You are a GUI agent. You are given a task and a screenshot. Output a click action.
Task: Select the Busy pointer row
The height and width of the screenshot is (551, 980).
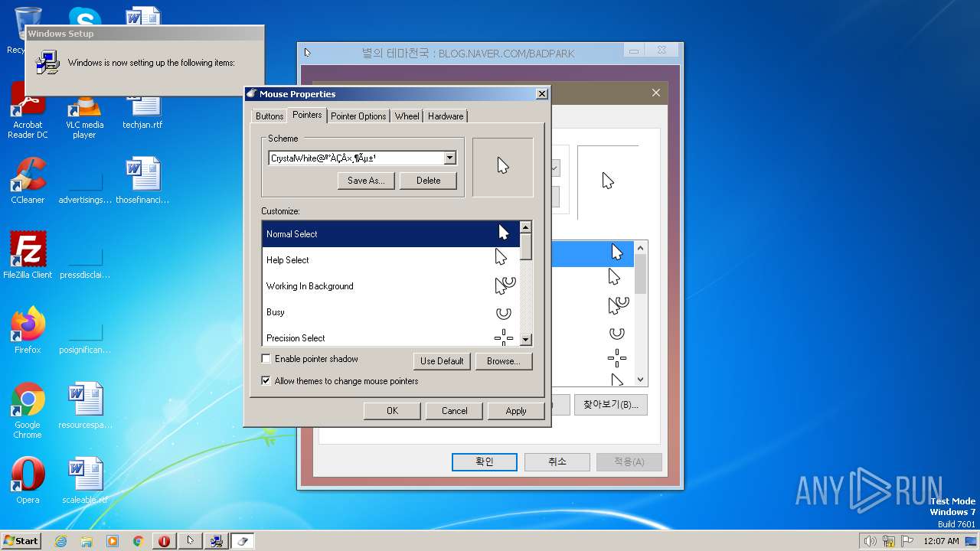tap(390, 312)
